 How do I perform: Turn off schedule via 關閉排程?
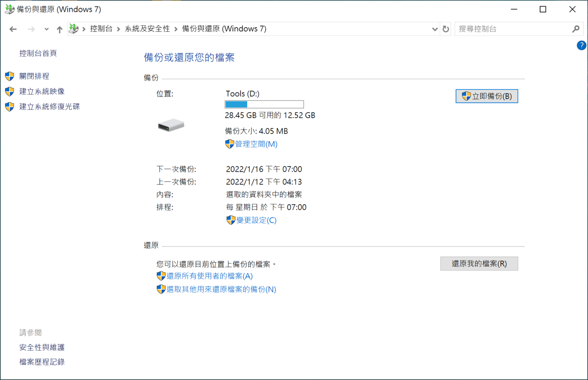[34, 76]
